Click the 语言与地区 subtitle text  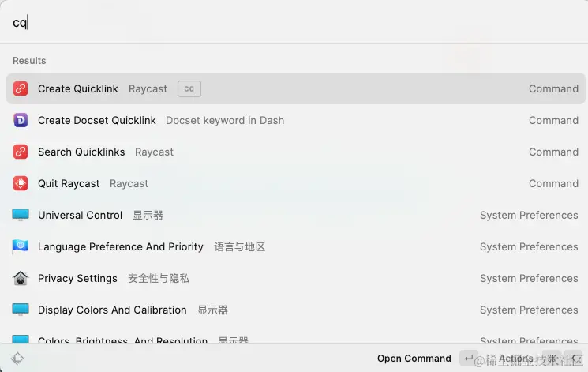[x=240, y=246]
